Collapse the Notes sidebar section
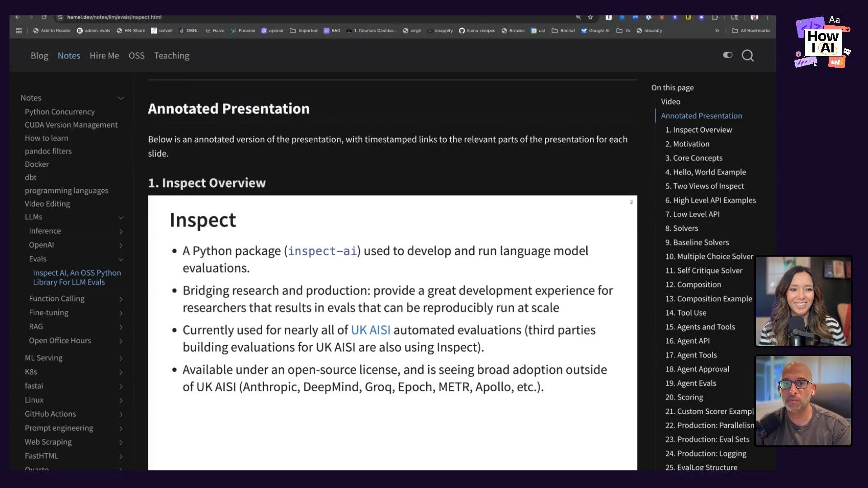Viewport: 868px width, 488px height. 121,98
